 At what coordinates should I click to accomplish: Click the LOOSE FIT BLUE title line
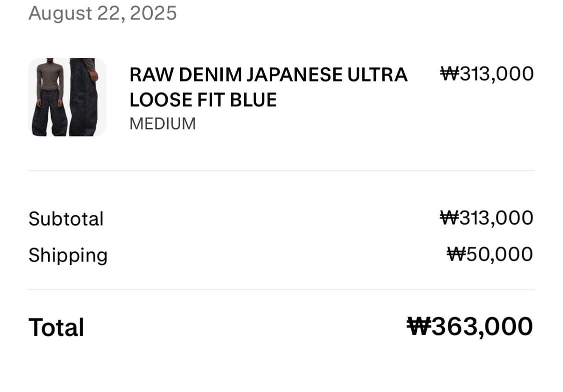[x=203, y=99]
